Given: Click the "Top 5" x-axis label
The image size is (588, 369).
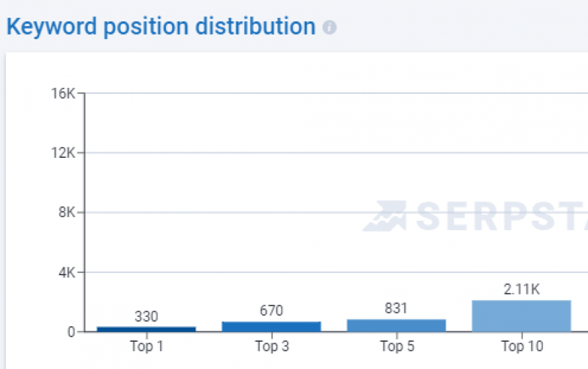Looking at the screenshot, I should point(396,346).
